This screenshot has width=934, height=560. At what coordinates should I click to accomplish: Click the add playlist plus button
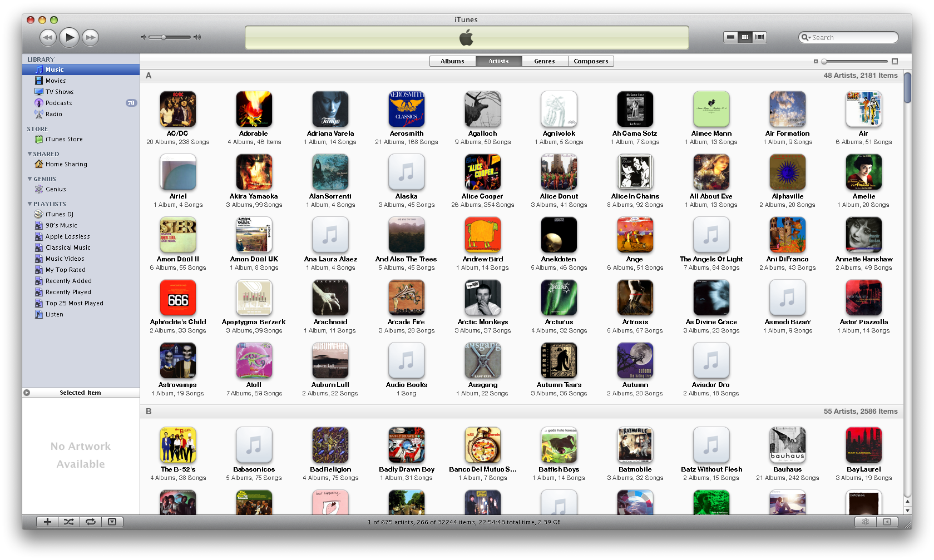click(47, 522)
